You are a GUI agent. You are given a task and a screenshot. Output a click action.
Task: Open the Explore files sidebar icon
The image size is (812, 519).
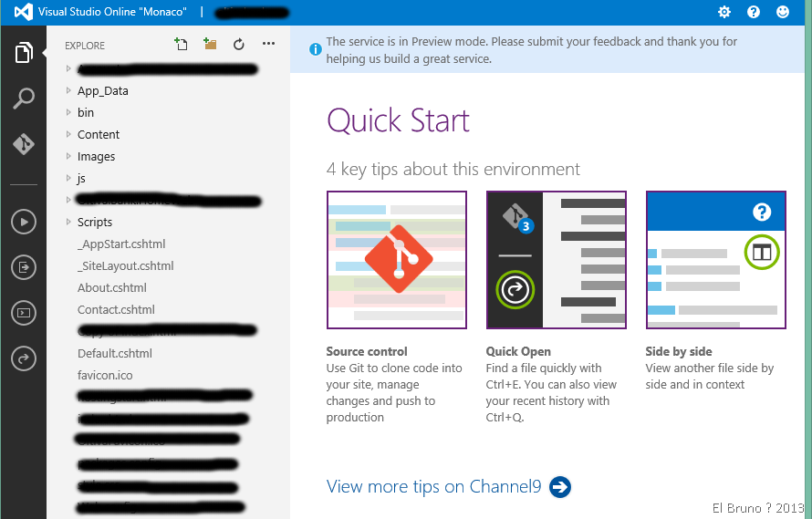pyautogui.click(x=24, y=53)
